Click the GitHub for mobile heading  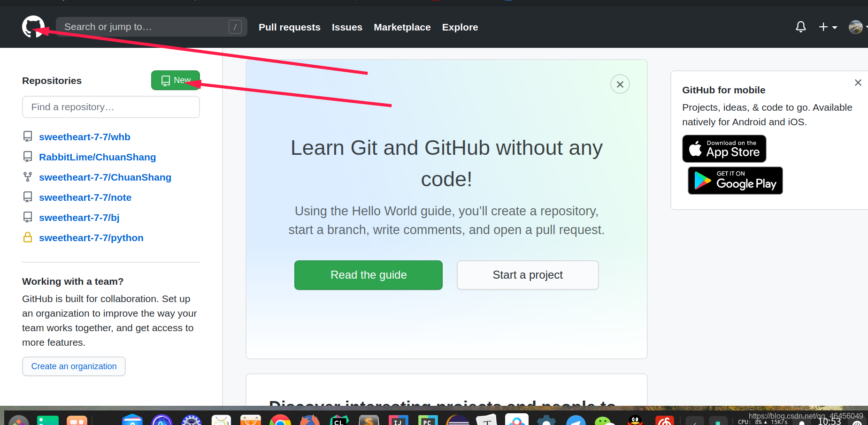723,90
